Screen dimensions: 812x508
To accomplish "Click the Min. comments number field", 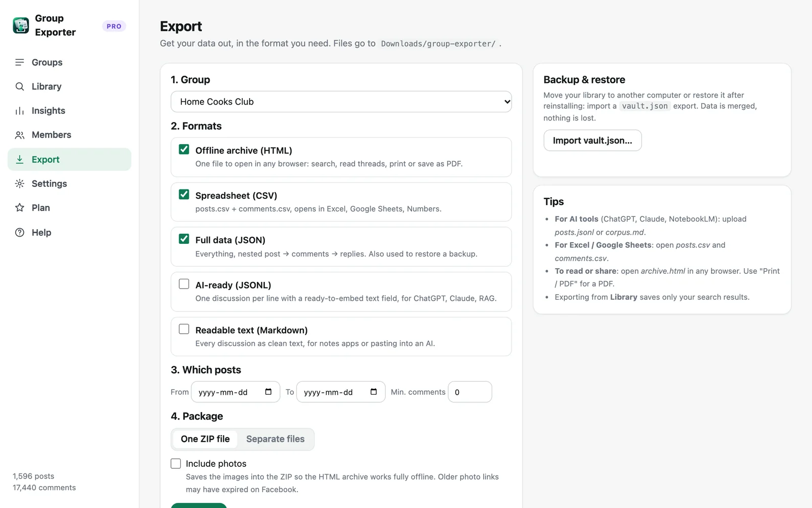I will point(470,392).
